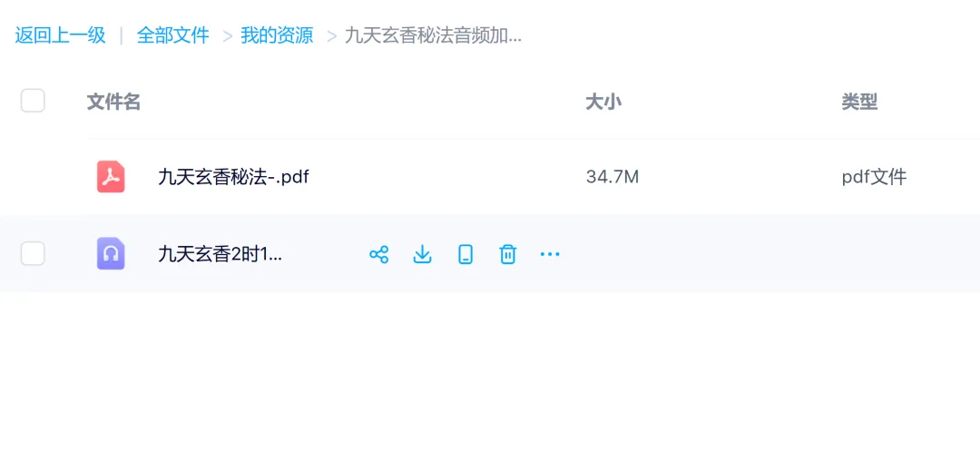The width and height of the screenshot is (980, 472).
Task: Click the 九天玄香秘法音频加... breadcrumb folder
Action: click(x=433, y=35)
